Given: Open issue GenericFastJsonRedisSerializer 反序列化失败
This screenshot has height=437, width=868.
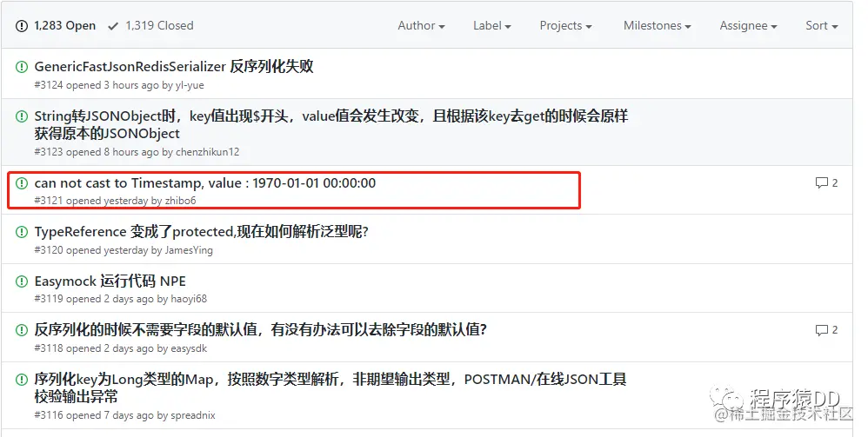Looking at the screenshot, I should 174,66.
